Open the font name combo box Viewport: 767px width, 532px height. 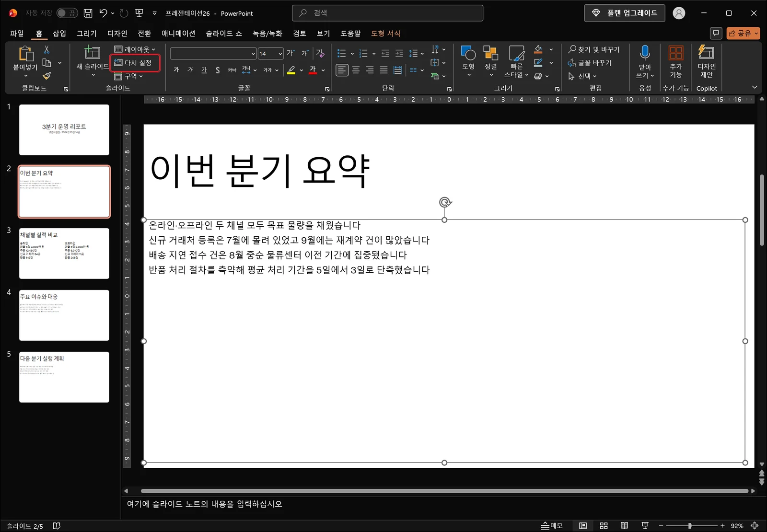pyautogui.click(x=213, y=54)
